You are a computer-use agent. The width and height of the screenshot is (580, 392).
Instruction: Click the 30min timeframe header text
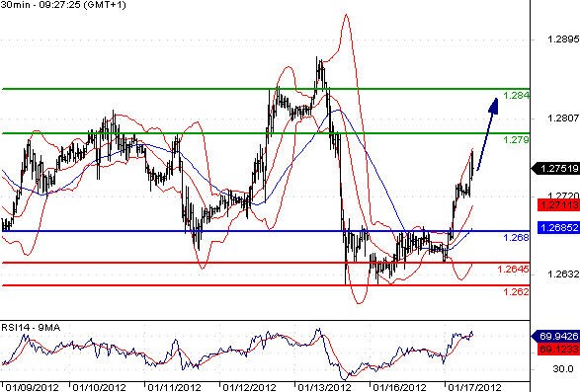pyautogui.click(x=63, y=5)
